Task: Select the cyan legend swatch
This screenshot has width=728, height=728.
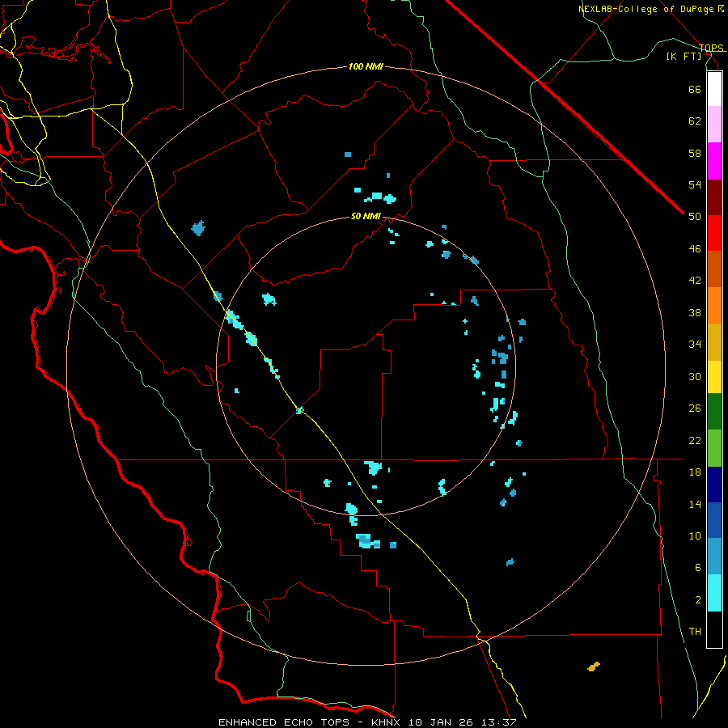Action: pyautogui.click(x=714, y=593)
